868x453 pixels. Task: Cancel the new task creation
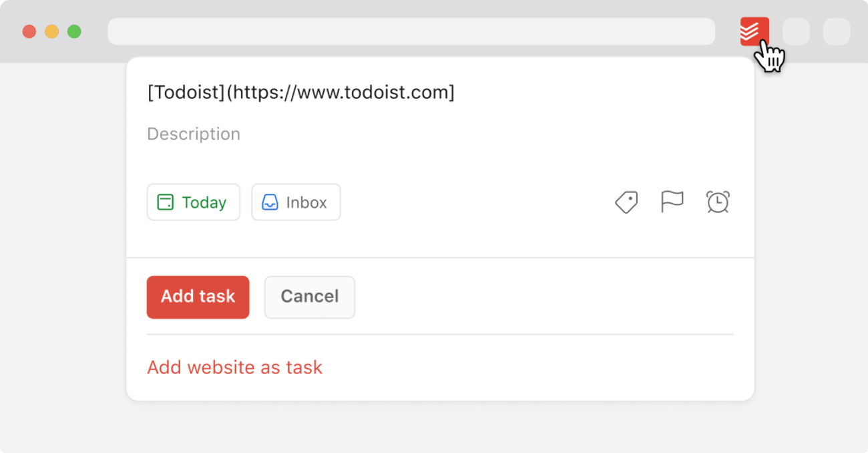point(309,297)
